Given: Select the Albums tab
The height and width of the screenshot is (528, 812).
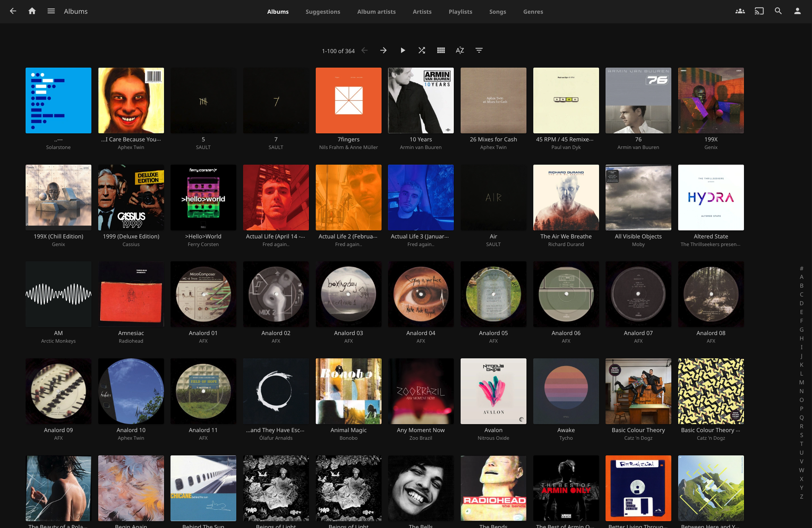Looking at the screenshot, I should (278, 12).
